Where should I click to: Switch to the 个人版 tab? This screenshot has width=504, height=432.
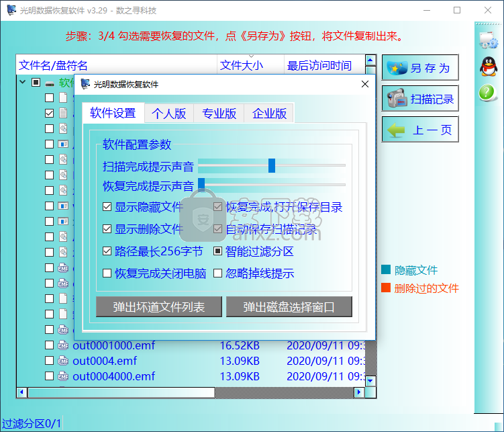coord(168,114)
